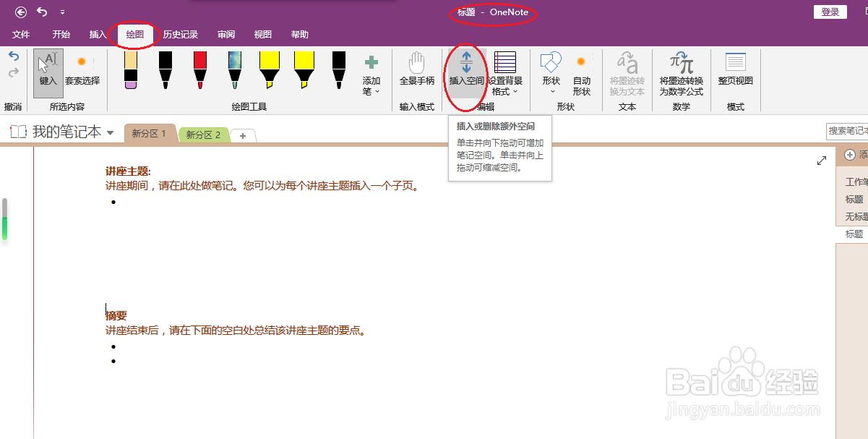The width and height of the screenshot is (868, 439).
Task: Click the Back arrow in the title bar
Action: [x=21, y=12]
